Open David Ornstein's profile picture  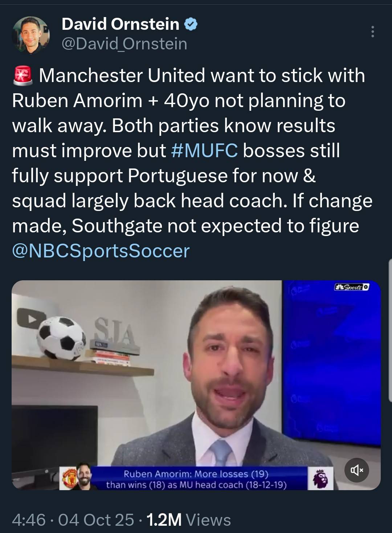pos(31,35)
